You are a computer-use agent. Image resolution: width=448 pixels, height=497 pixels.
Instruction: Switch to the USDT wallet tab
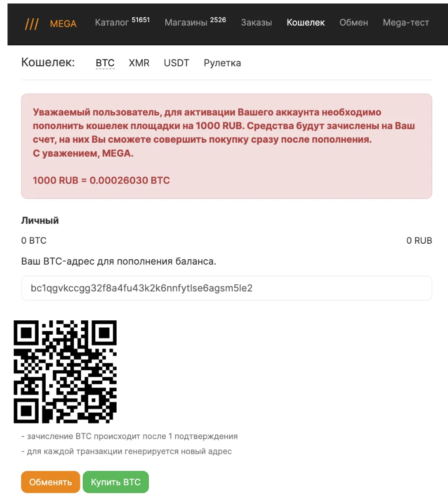pos(177,63)
